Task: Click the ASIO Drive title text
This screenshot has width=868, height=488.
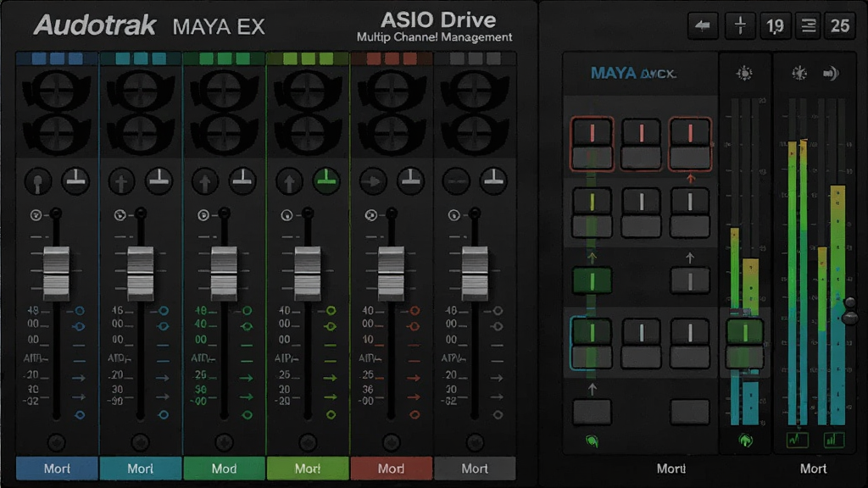Action: click(438, 20)
